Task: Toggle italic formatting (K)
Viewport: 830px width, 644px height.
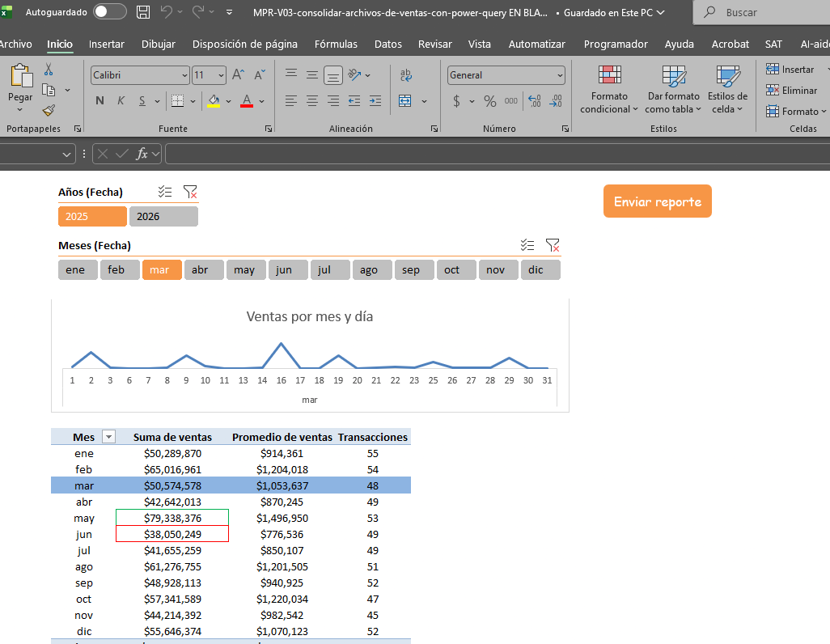Action: click(x=121, y=100)
